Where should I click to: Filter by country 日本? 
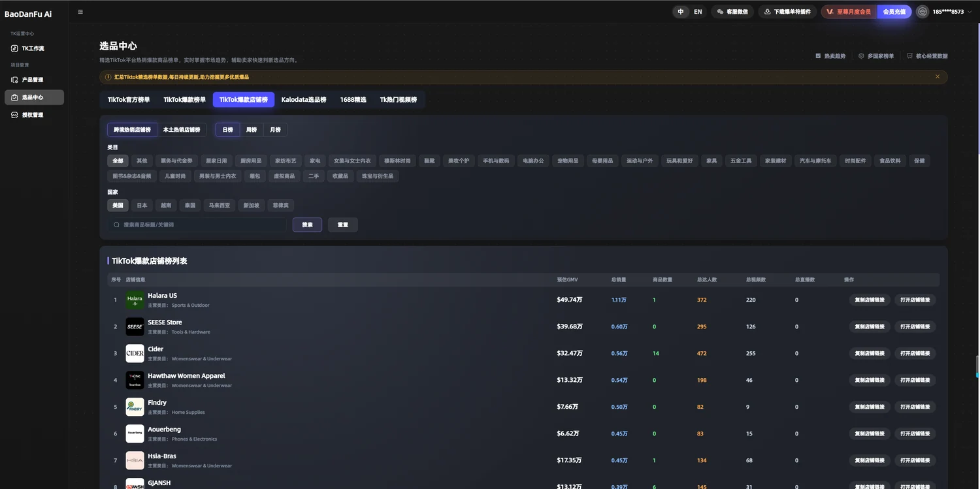pyautogui.click(x=142, y=206)
